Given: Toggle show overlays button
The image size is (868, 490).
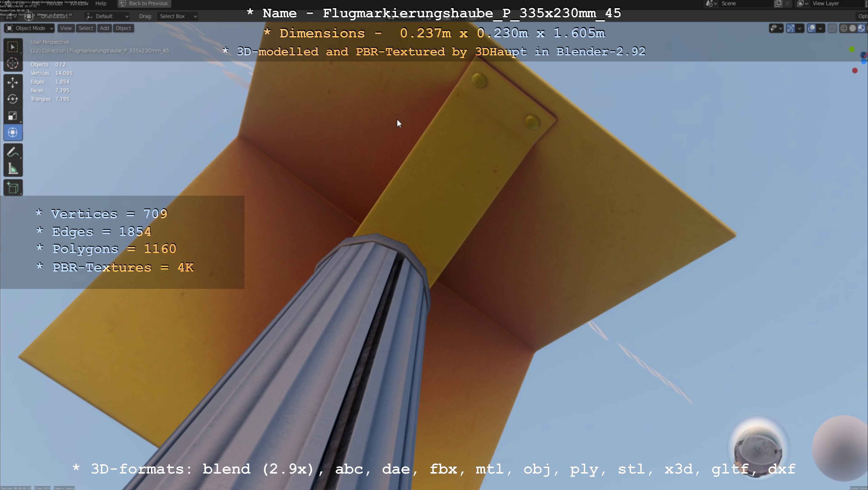Looking at the screenshot, I should click(x=811, y=28).
